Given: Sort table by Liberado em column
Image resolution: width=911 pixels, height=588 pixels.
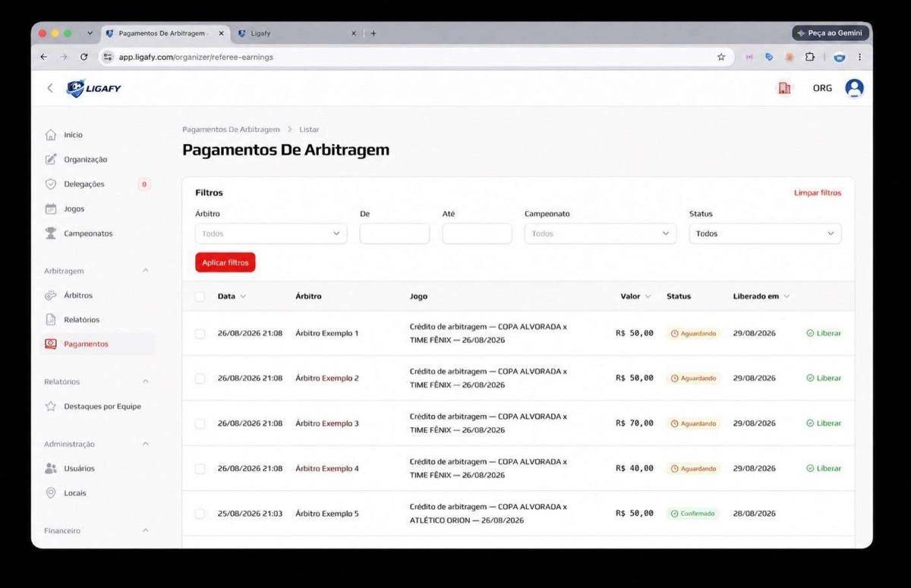Looking at the screenshot, I should 761,297.
